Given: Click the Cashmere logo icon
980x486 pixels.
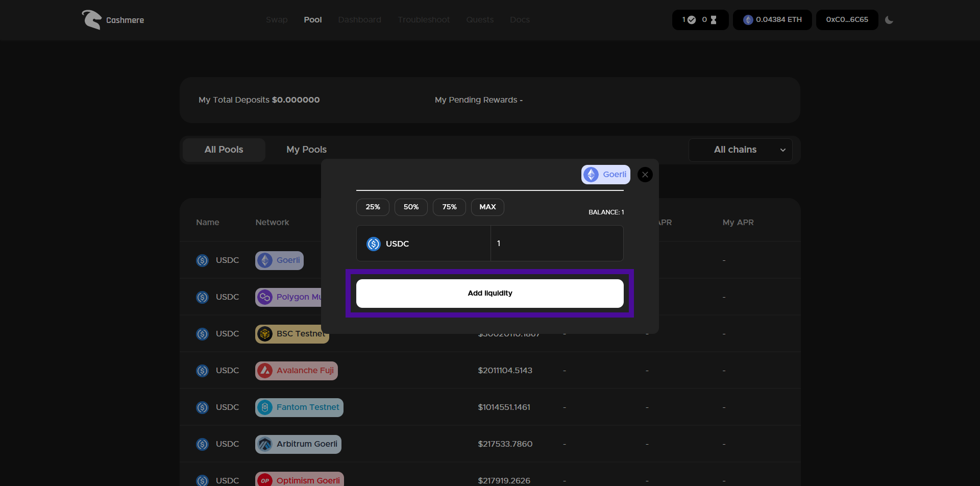Looking at the screenshot, I should point(92,20).
